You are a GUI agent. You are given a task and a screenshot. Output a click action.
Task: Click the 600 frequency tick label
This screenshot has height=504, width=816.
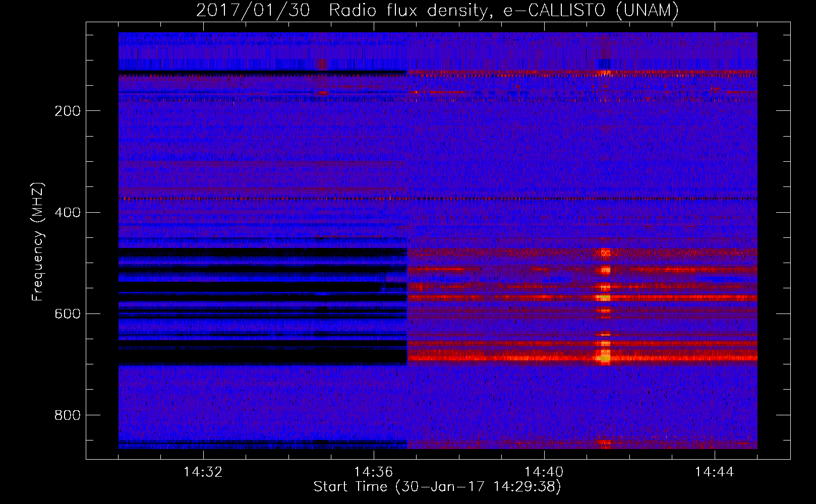pyautogui.click(x=68, y=313)
